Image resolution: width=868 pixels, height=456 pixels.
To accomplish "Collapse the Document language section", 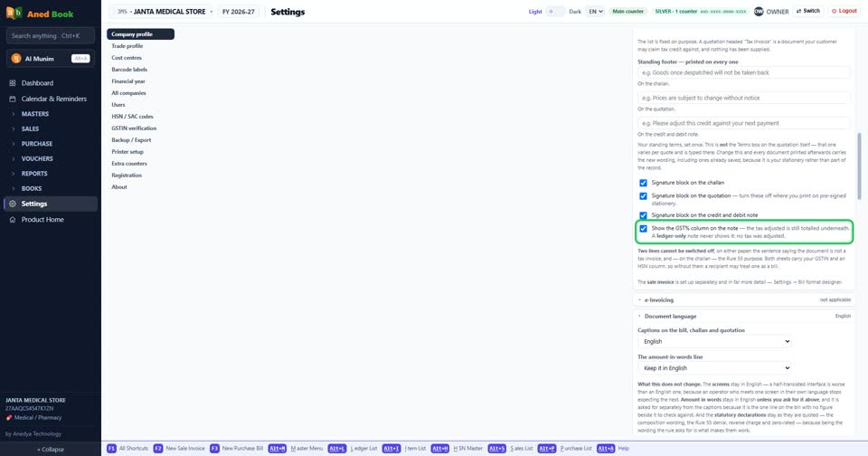I will 744,317.
